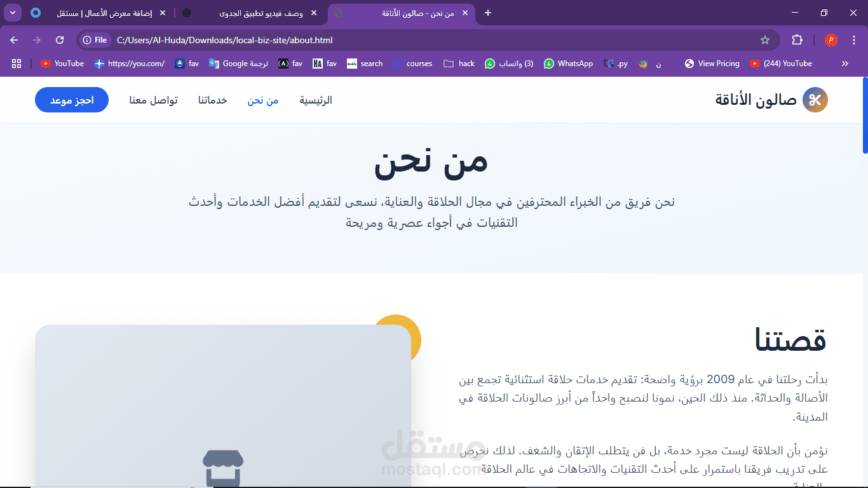Open a new browser tab
The width and height of the screenshot is (868, 488).
coord(488,13)
